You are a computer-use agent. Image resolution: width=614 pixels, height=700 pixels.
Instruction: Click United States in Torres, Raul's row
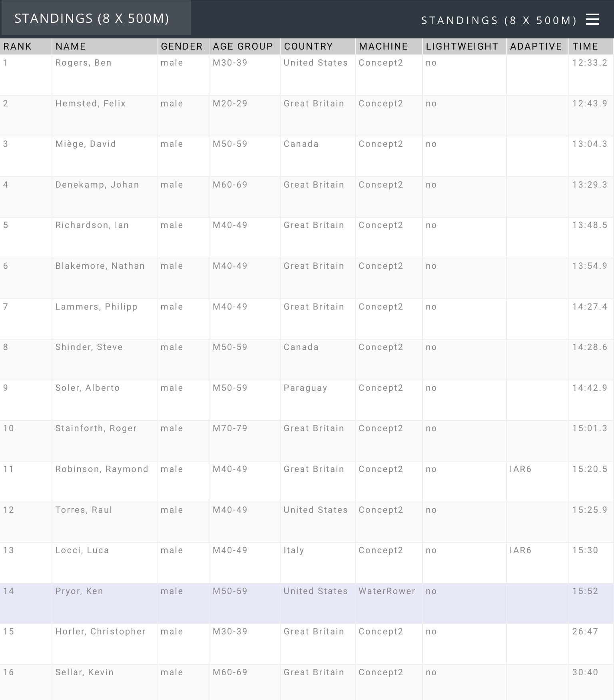pos(315,510)
